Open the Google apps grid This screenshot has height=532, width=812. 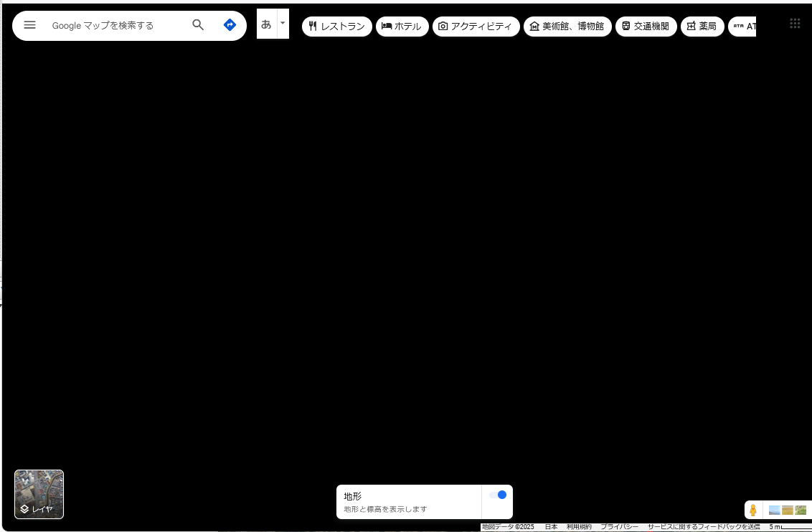tap(795, 24)
